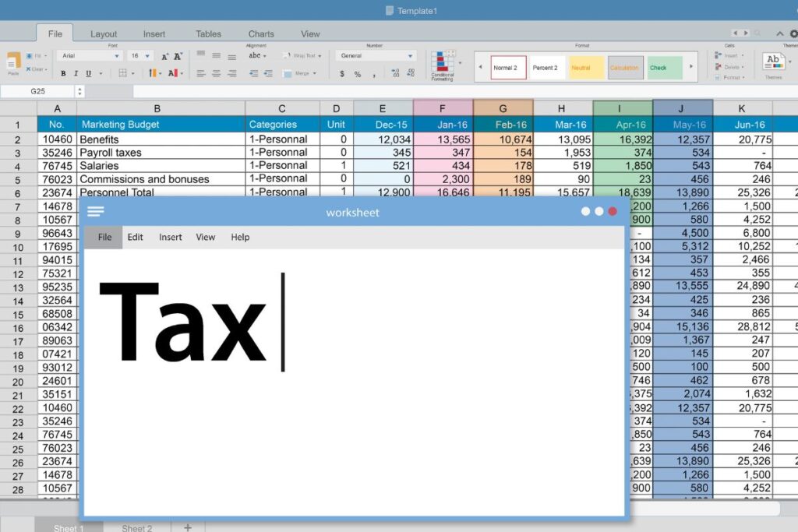Center text horizontally

(x=217, y=74)
